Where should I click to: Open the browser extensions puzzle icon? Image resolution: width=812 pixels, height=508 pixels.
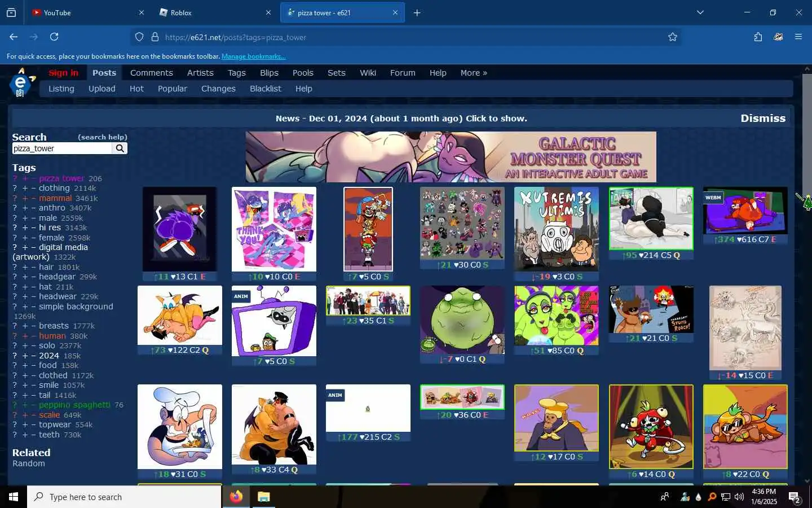pos(758,37)
